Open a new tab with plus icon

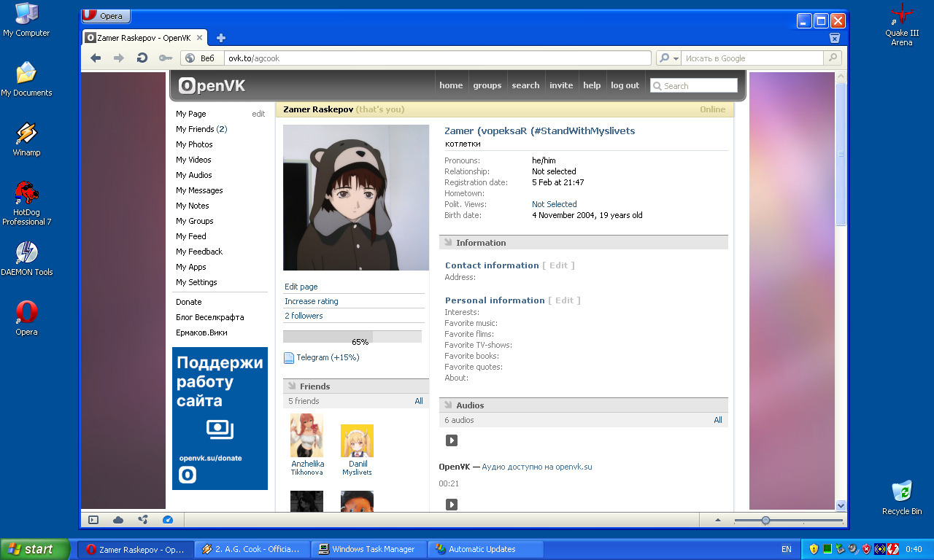(221, 38)
